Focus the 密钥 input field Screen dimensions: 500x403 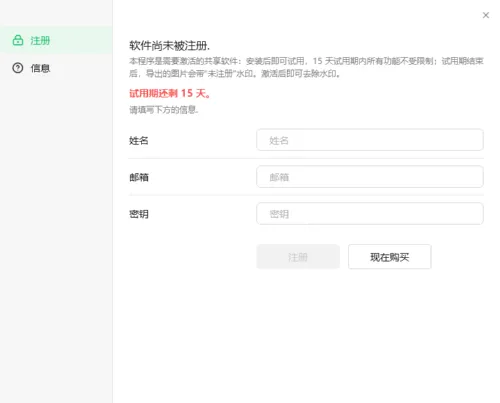coord(370,214)
